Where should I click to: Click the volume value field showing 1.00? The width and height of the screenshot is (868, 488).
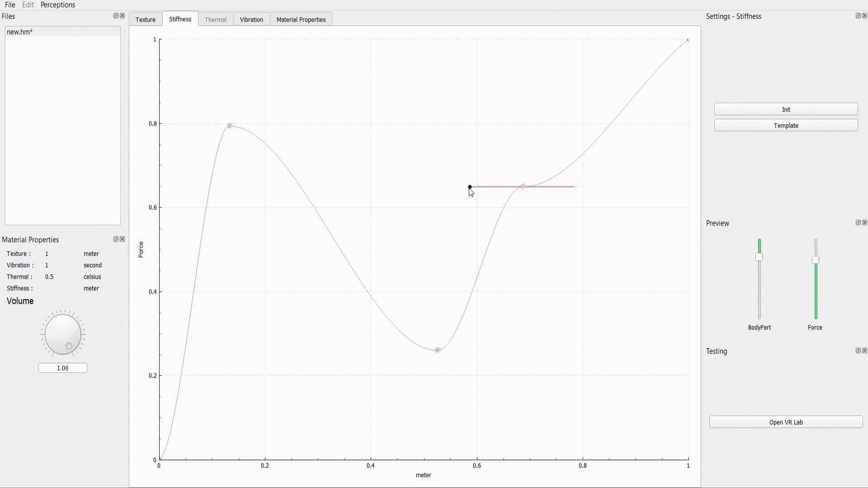click(63, 368)
